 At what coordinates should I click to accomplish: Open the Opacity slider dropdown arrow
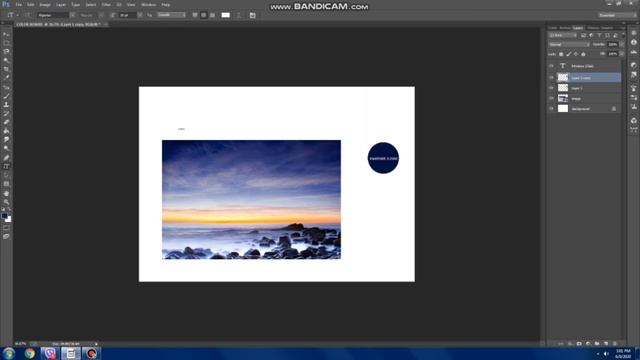point(622,44)
